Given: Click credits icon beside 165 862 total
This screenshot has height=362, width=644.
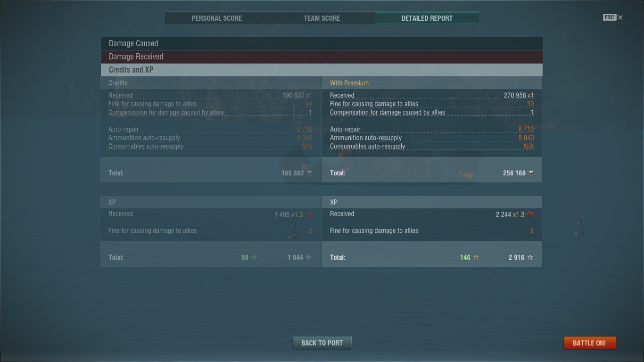Looking at the screenshot, I should 309,173.
